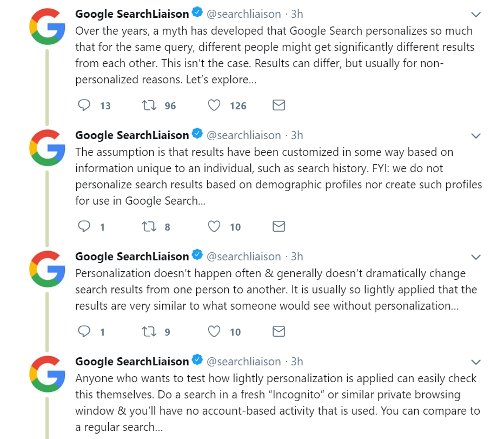Select the Google SearchLiaison display name
The image size is (504, 439).
pyautogui.click(x=131, y=14)
